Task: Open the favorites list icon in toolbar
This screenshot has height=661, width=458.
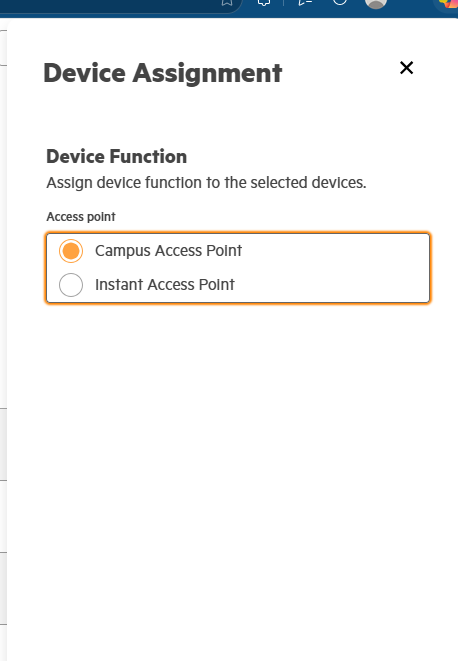Action: [305, 3]
